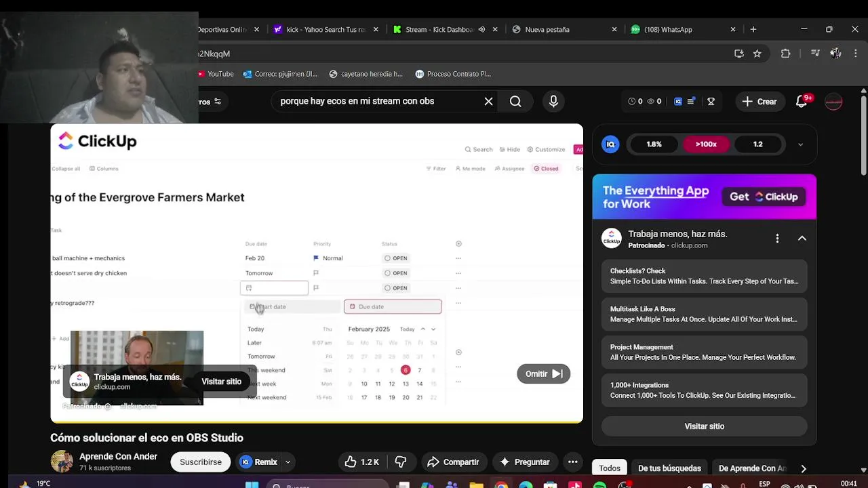Click the vidIQ eye views counter
This screenshot has height=488, width=868.
[650, 101]
